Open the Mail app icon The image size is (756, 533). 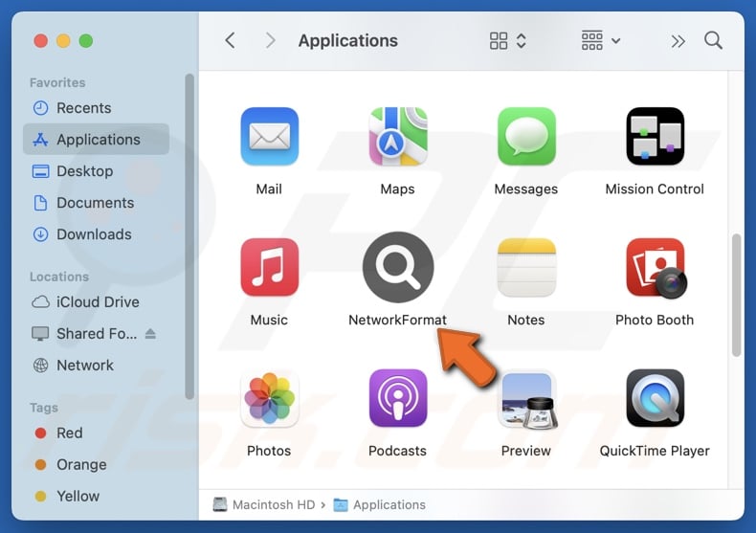[269, 137]
